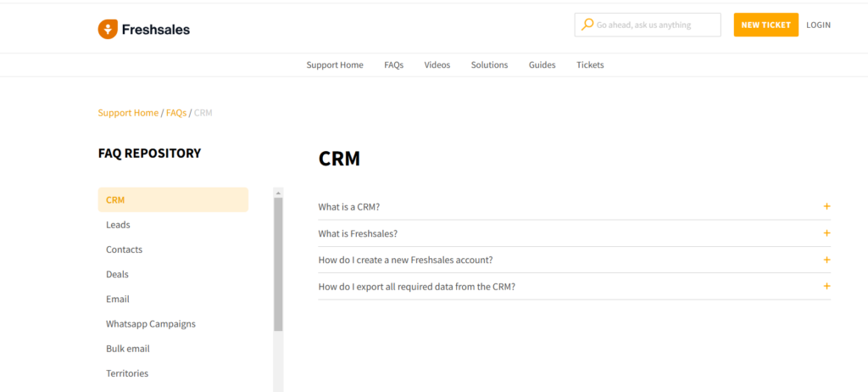Select Leads in the FAQ repository
The image size is (868, 392).
click(x=118, y=225)
